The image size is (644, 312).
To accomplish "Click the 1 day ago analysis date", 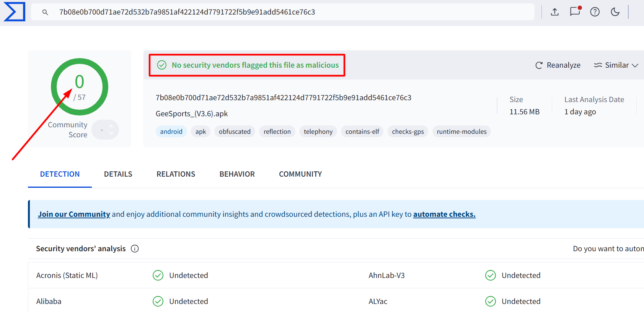I will coord(580,112).
